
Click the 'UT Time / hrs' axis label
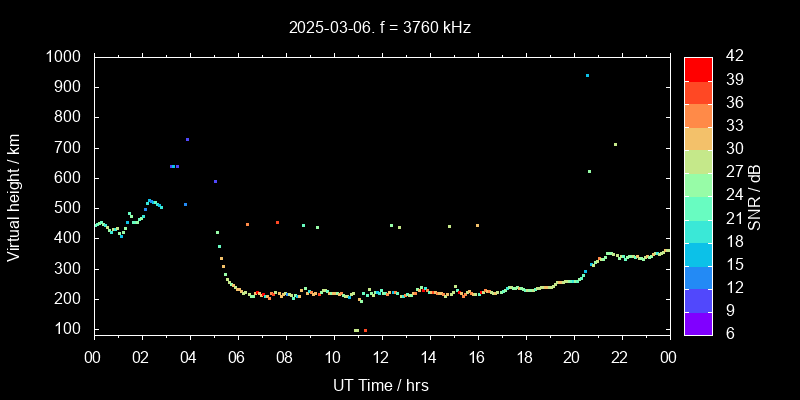381,384
